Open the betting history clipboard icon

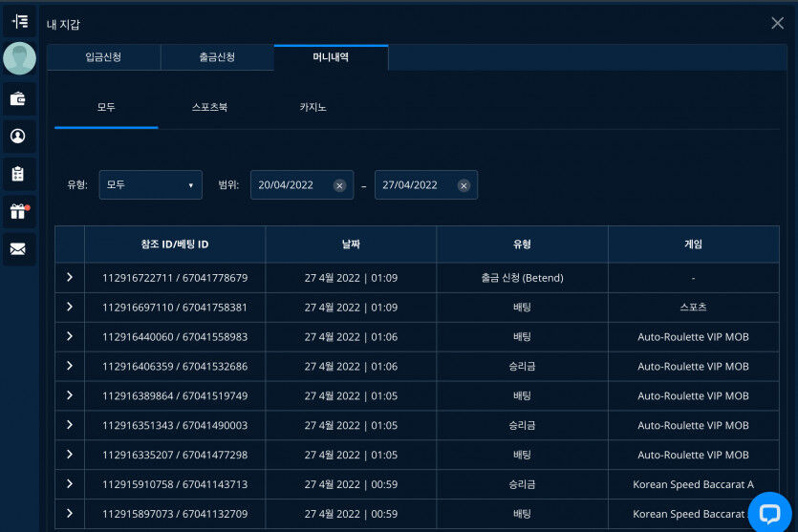point(18,174)
